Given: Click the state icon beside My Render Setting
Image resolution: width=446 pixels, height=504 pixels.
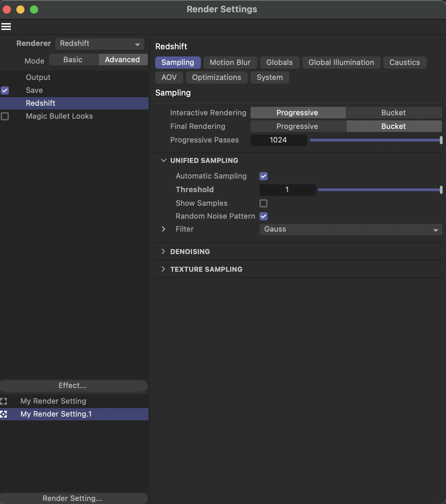Looking at the screenshot, I should click(x=4, y=401).
